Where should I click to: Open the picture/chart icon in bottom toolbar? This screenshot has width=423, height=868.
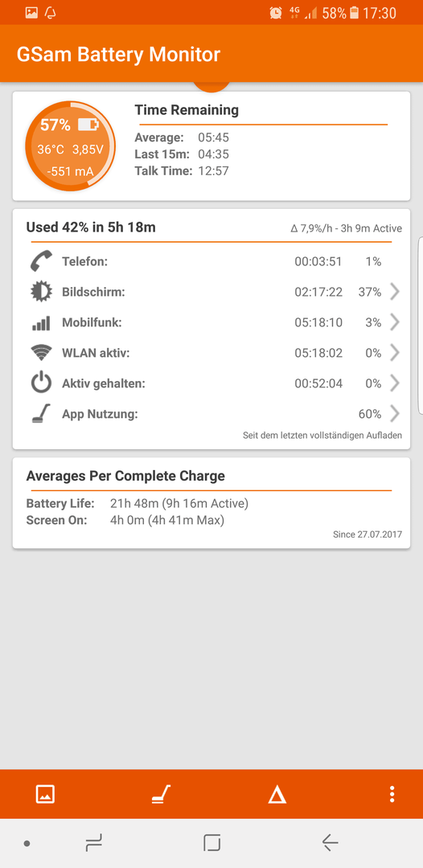[x=45, y=794]
